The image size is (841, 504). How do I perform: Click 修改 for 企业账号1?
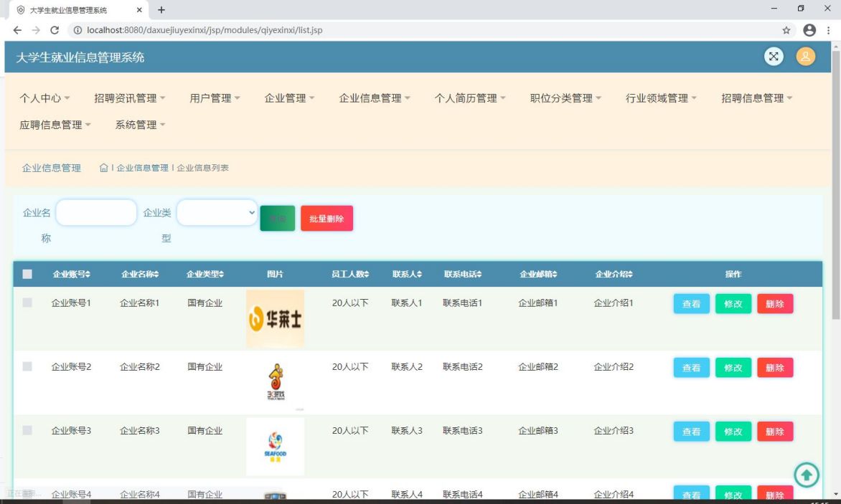pyautogui.click(x=733, y=304)
